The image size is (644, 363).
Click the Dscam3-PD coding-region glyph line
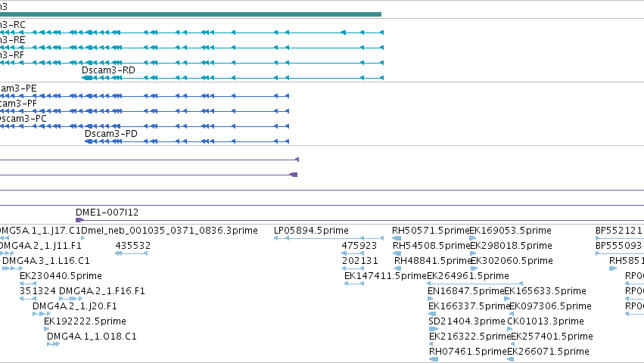point(187,141)
